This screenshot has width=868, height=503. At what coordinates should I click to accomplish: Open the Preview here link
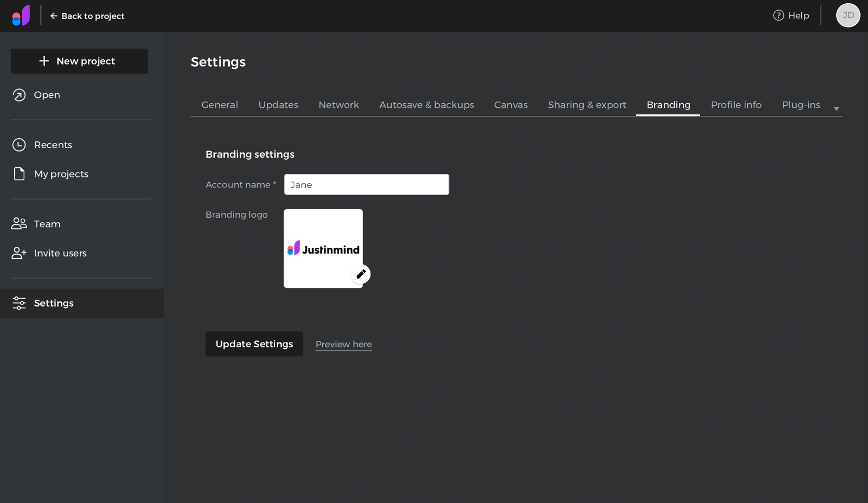click(343, 344)
